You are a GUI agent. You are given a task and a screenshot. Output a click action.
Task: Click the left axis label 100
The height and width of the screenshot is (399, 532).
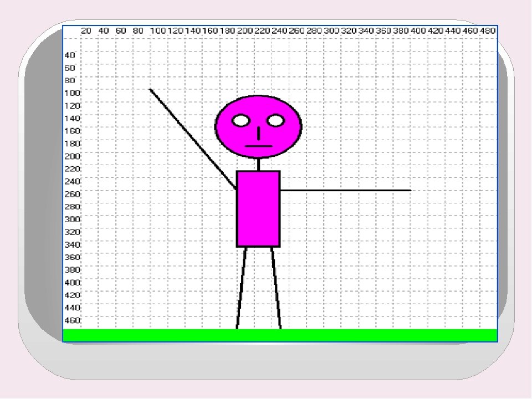tap(73, 93)
